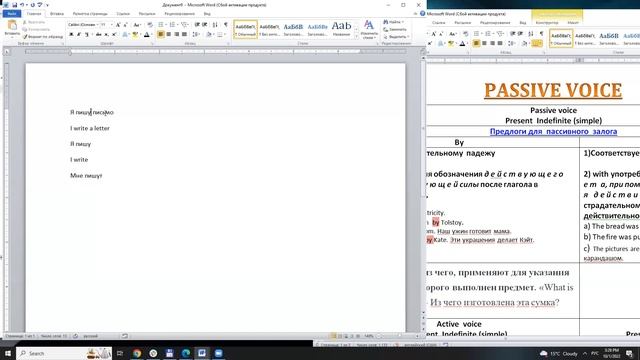640x360 pixels.
Task: Save document from quick access toolbar
Action: [x=14, y=5]
